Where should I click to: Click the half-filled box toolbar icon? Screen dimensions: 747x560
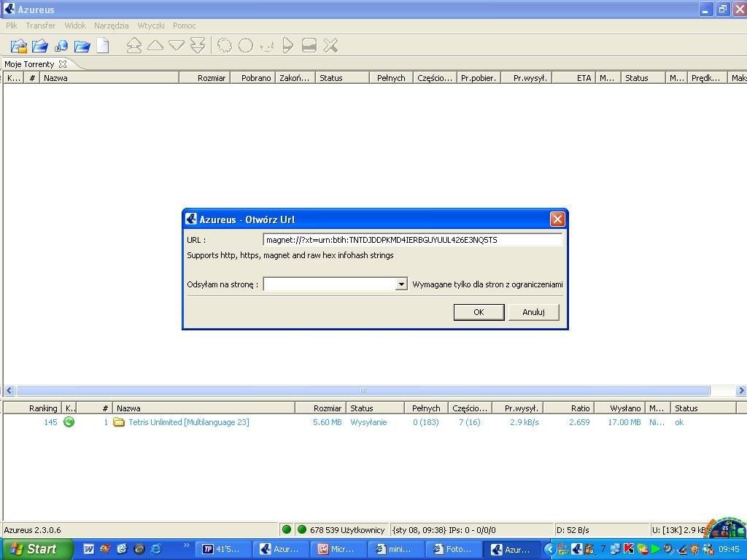click(309, 46)
